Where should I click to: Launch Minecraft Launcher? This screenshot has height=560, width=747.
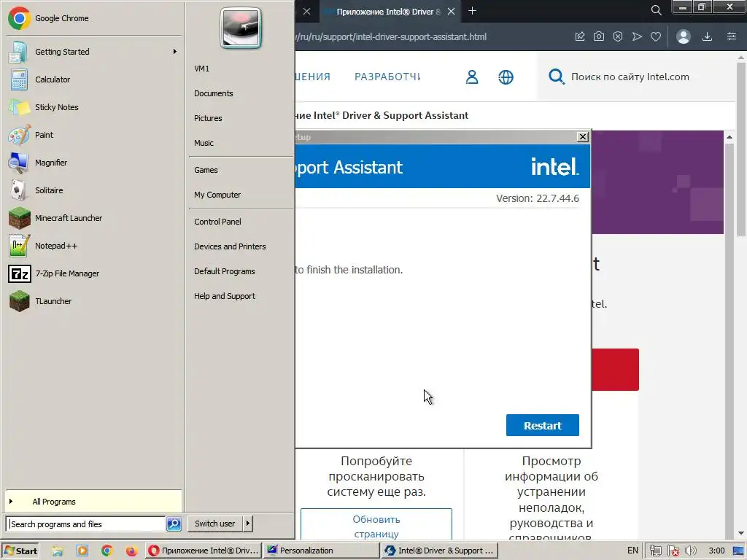click(x=93, y=218)
